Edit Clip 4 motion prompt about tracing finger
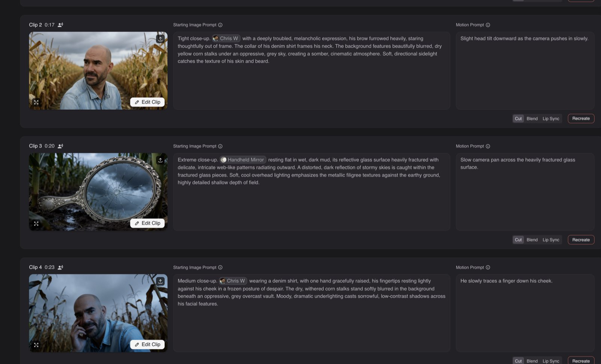This screenshot has height=364, width=601. [x=525, y=313]
